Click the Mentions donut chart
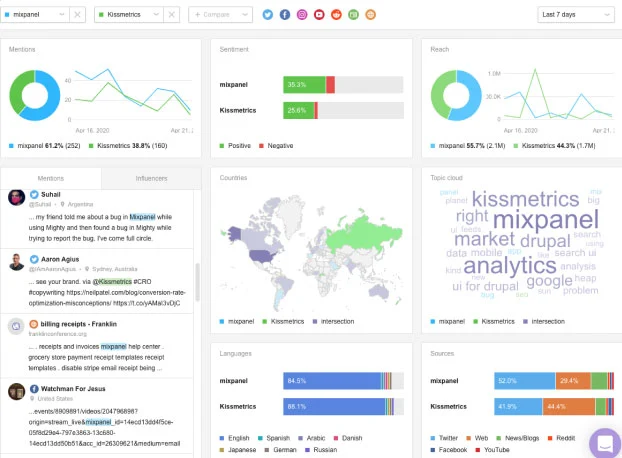This screenshot has height=458, width=622. (35, 95)
